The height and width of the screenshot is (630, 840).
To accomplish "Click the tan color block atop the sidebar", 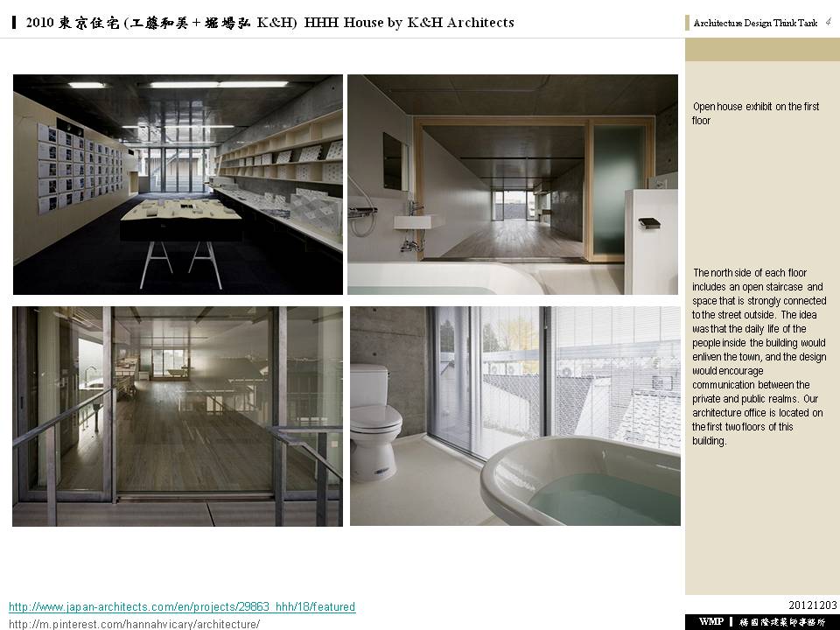I will (x=761, y=49).
